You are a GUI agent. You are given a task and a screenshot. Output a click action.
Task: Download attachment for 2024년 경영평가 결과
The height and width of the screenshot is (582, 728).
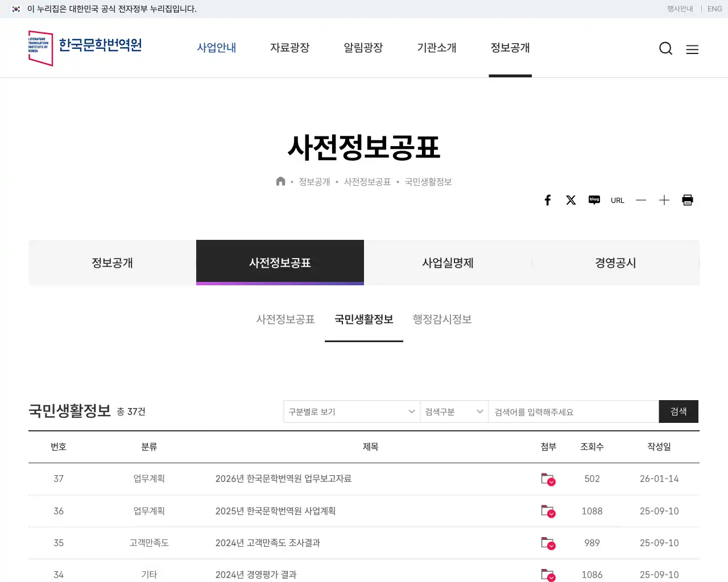548,575
